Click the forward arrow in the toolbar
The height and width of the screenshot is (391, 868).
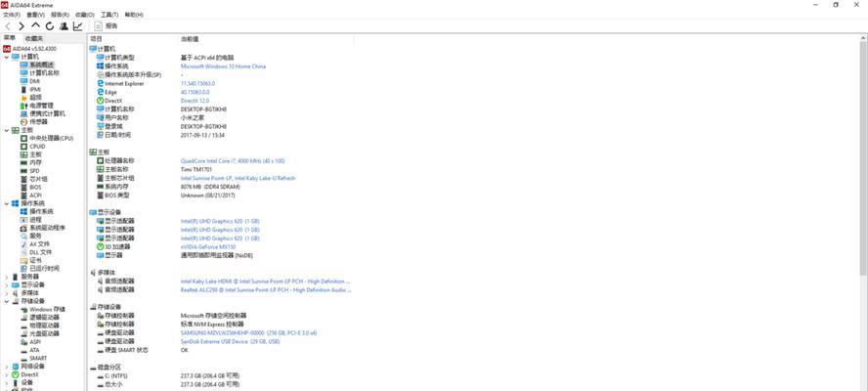click(22, 26)
